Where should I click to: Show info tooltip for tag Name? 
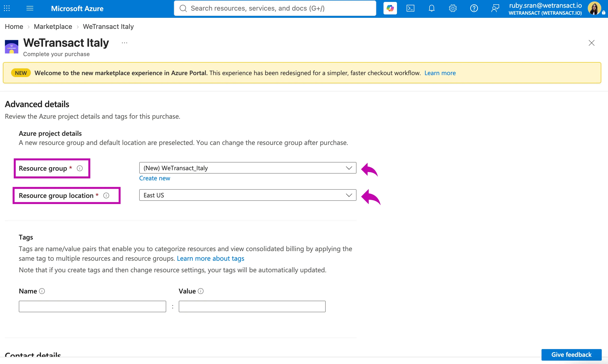42,291
